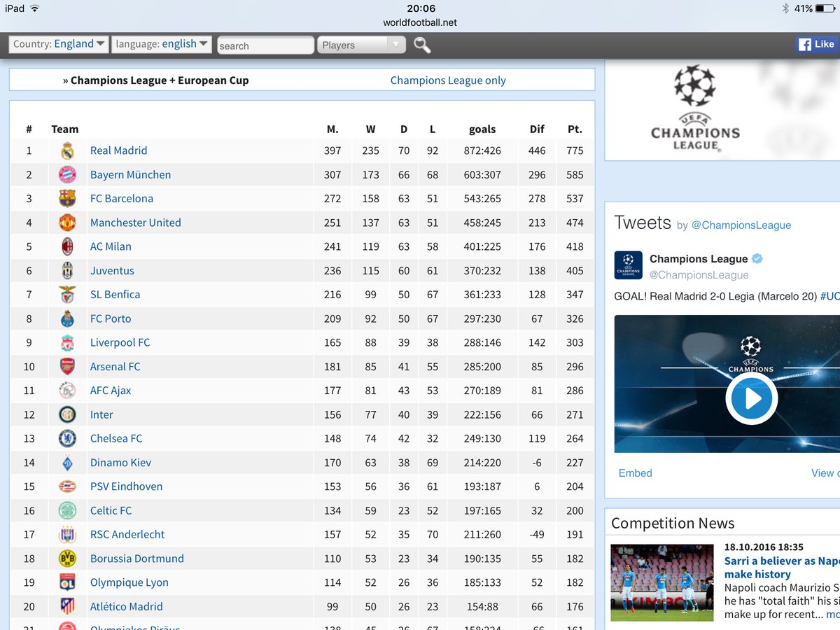Click the SL Benfica club crest

click(x=67, y=294)
